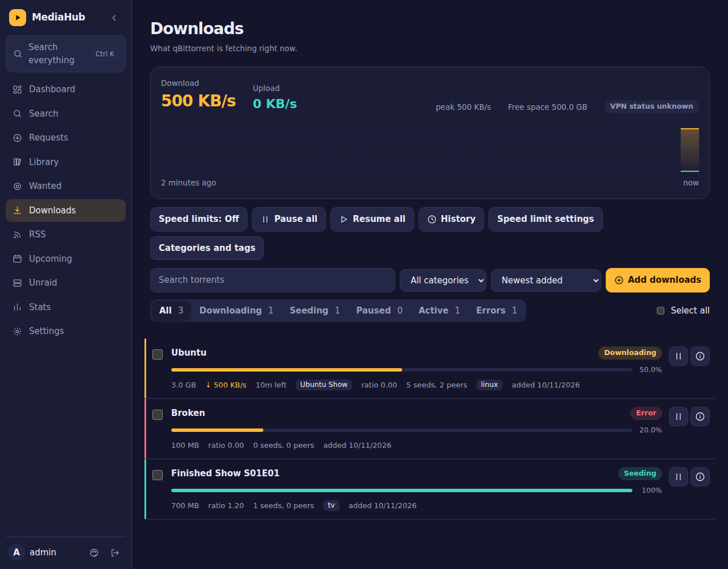728x569 pixels.
Task: Open info for the Ubuntu torrent
Action: pyautogui.click(x=700, y=356)
